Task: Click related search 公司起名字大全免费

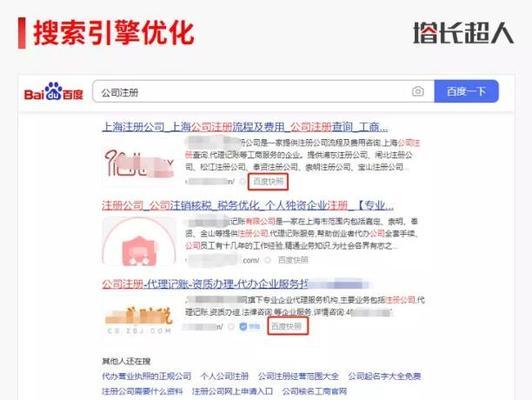Action: pos(384,376)
